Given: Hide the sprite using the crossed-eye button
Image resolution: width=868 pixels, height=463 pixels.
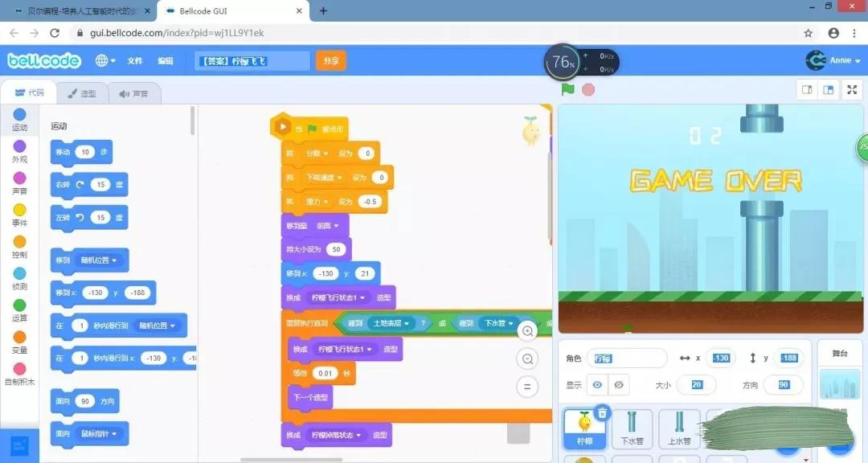Looking at the screenshot, I should (619, 385).
